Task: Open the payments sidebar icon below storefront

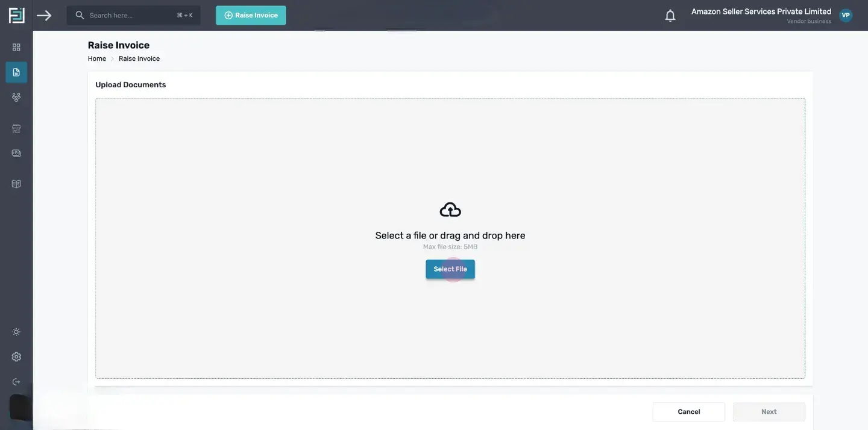Action: 16,153
